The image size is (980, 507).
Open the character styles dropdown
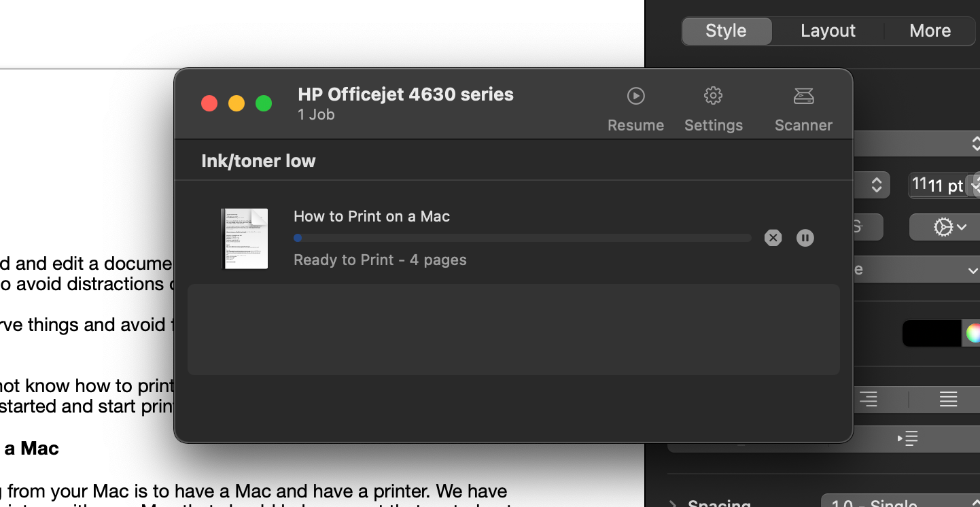[x=917, y=269]
